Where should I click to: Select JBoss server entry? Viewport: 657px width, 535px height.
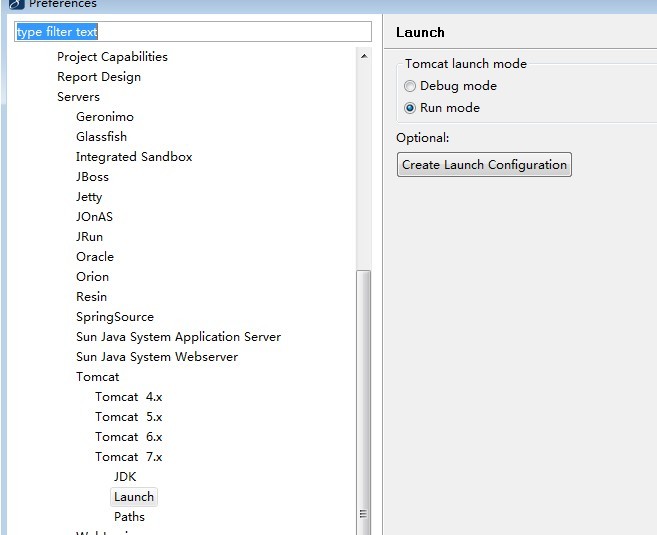click(x=92, y=177)
